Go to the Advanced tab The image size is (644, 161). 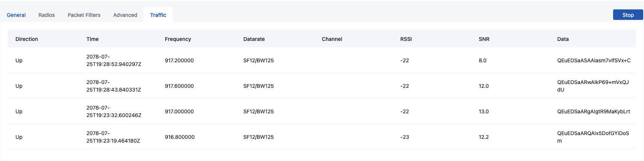[x=125, y=15]
